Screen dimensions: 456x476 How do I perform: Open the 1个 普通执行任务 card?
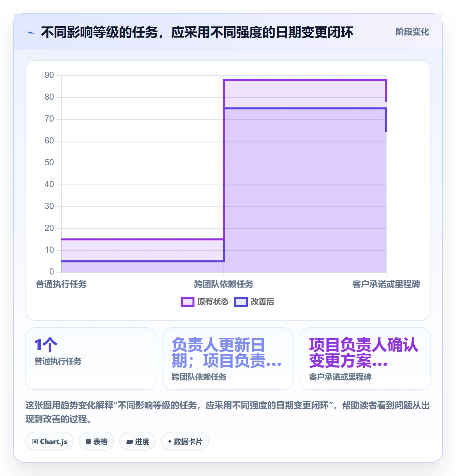tap(91, 359)
